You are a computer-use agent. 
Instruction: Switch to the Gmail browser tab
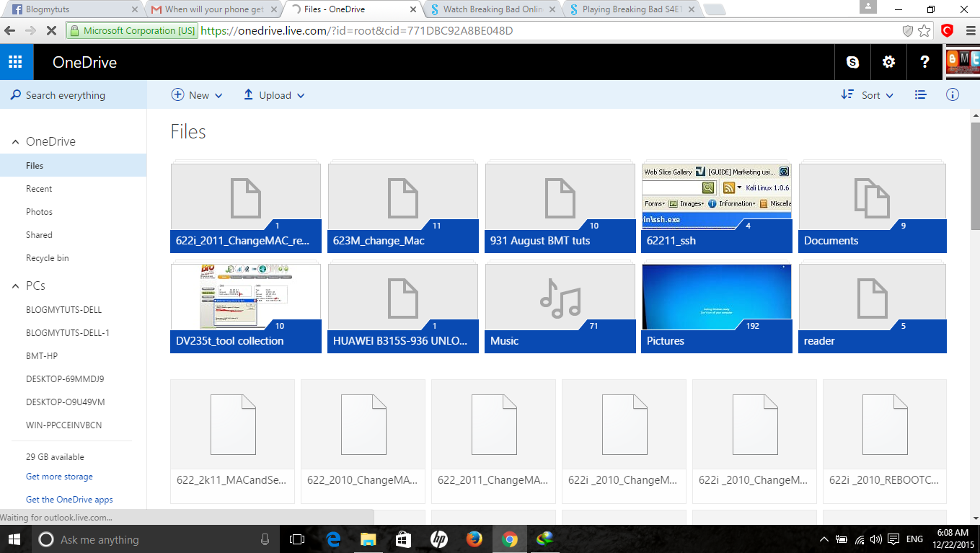(214, 9)
